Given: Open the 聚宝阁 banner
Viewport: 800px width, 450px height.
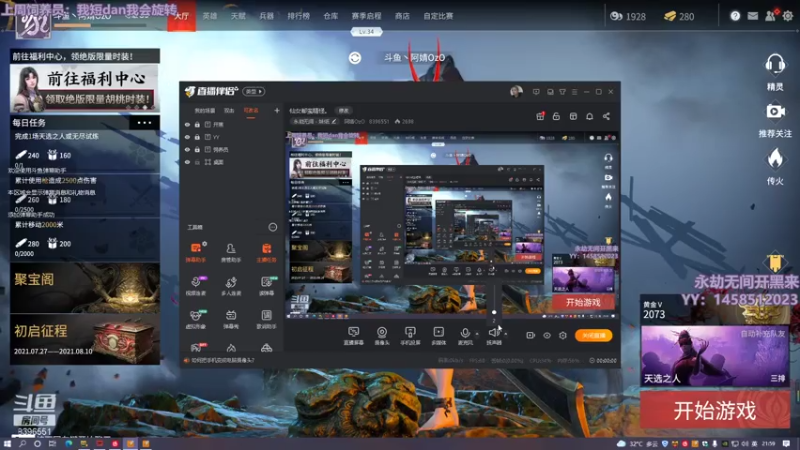Looking at the screenshot, I should click(x=85, y=287).
